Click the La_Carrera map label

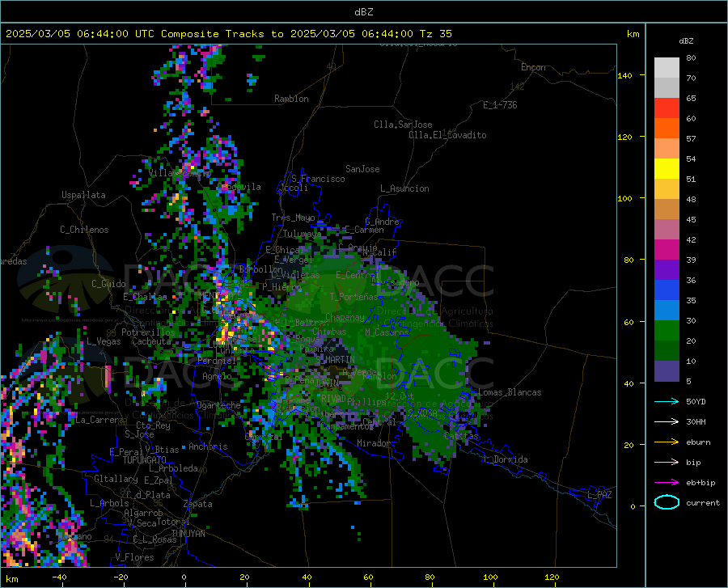99,420
